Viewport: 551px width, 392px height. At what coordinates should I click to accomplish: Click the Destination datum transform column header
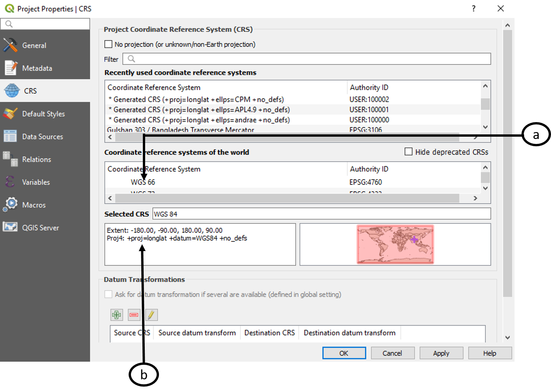(x=350, y=333)
